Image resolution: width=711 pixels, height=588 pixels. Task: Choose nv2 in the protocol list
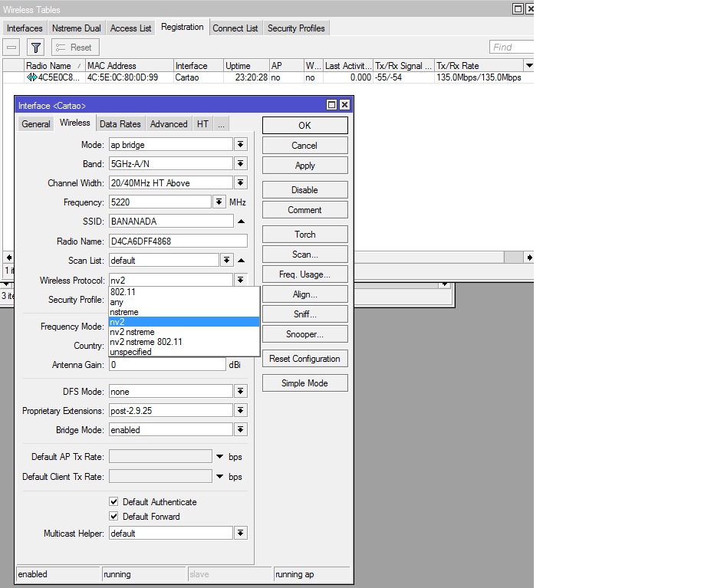[x=184, y=322]
